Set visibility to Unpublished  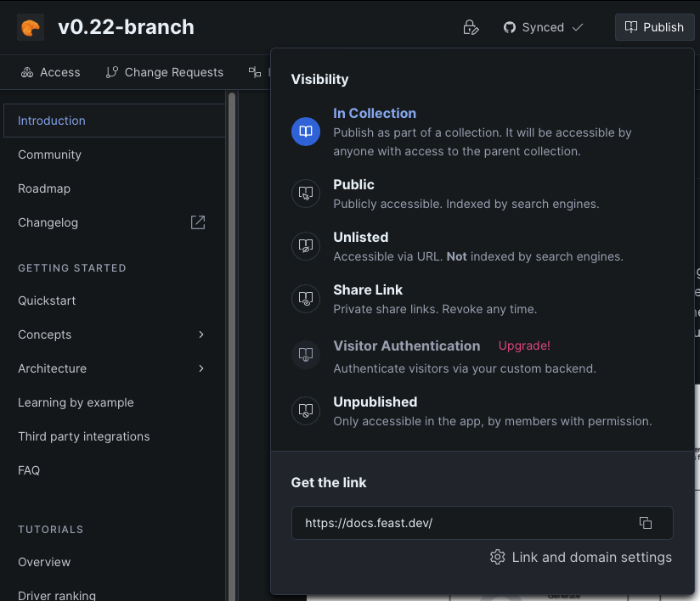375,402
